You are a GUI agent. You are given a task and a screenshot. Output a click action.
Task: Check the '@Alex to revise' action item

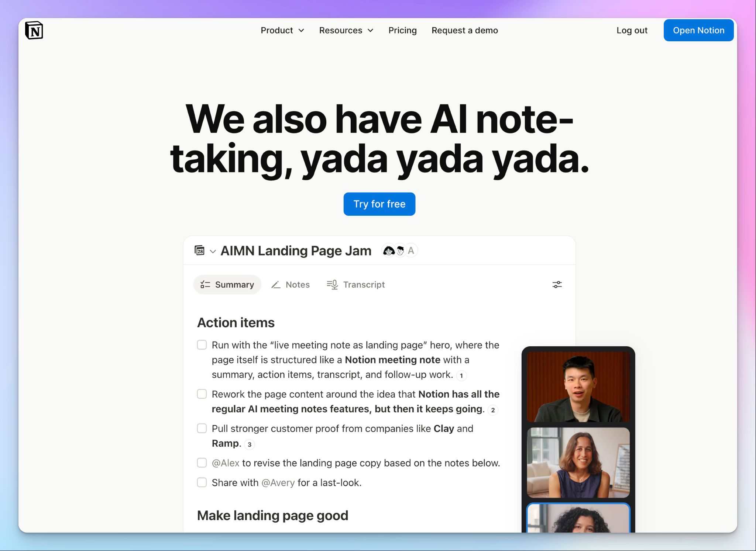tap(202, 462)
